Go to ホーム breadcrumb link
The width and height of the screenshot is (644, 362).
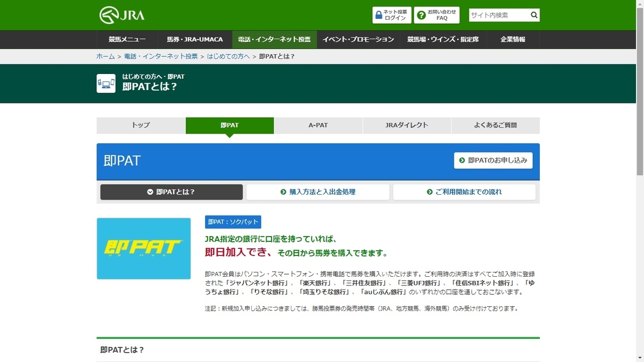point(106,56)
